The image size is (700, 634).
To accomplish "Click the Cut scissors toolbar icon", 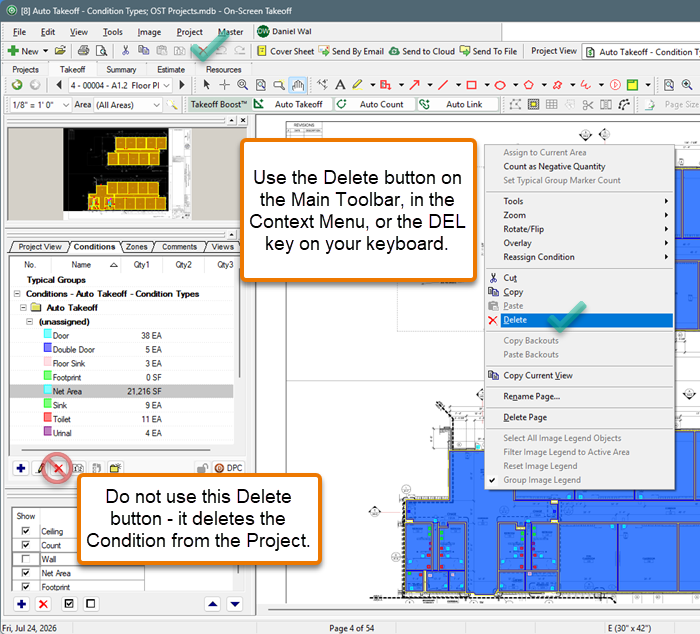I will coord(125,50).
